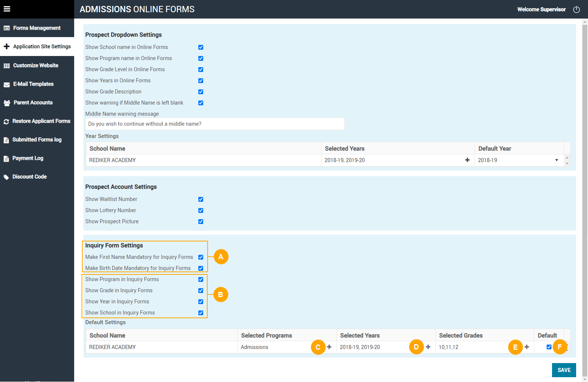Toggle Show Prospect Picture checkbox
The image size is (588, 382).
(x=201, y=221)
